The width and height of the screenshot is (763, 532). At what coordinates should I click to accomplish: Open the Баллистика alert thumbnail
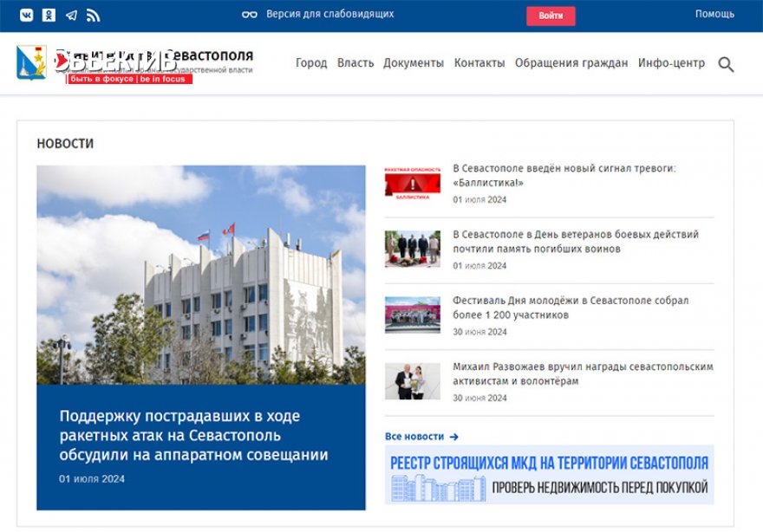413,182
